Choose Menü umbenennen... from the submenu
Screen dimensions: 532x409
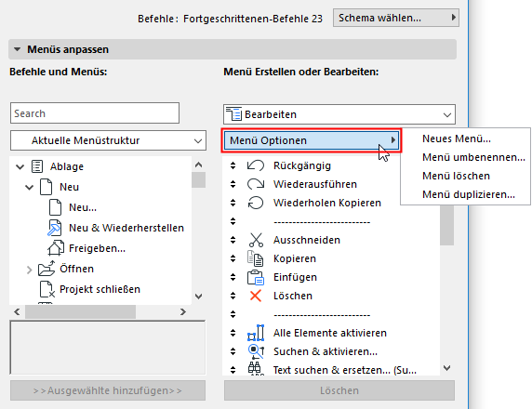(473, 157)
